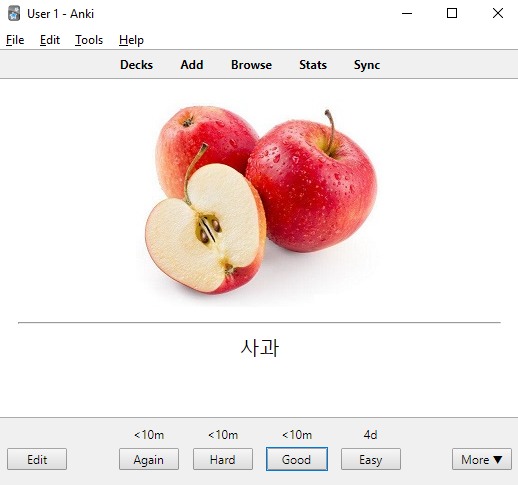Expand the More dropdown button
Viewport: 518px width, 485px height.
coord(482,459)
